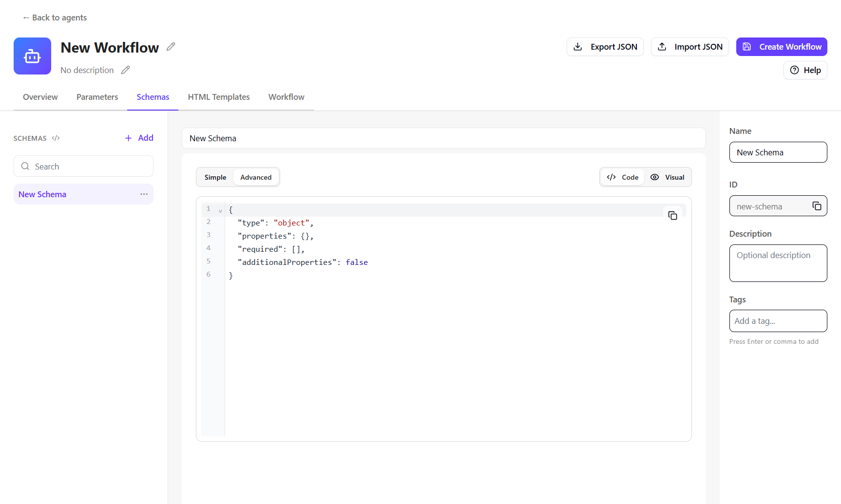Focus the schema Search field
Viewport: 841px width, 504px height.
click(x=83, y=166)
